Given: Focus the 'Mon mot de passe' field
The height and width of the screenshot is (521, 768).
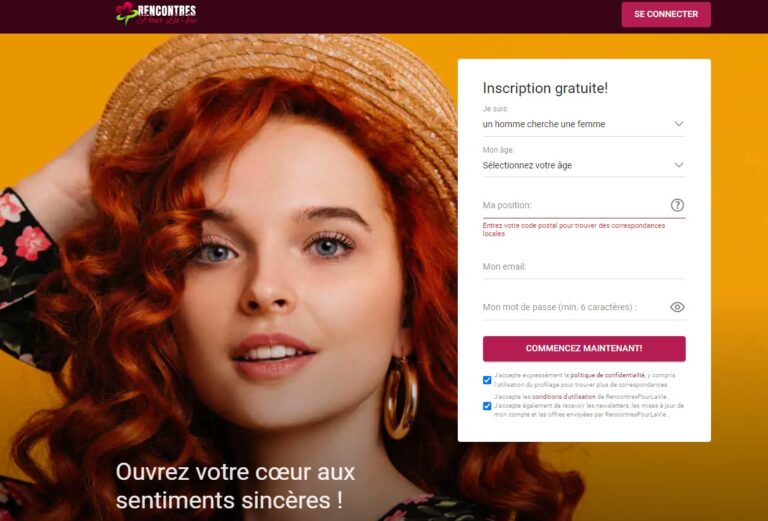Looking at the screenshot, I should [x=576, y=308].
